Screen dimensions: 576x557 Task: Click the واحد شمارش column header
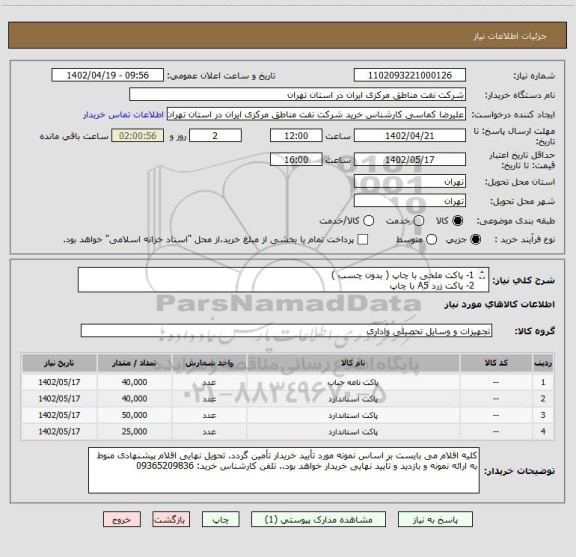pos(209,363)
